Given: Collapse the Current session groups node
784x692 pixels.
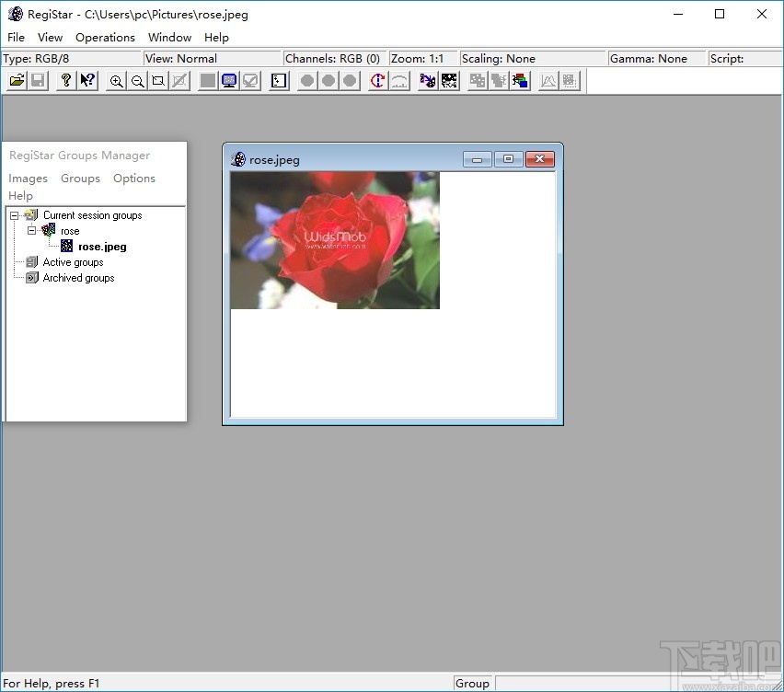Looking at the screenshot, I should point(15,215).
